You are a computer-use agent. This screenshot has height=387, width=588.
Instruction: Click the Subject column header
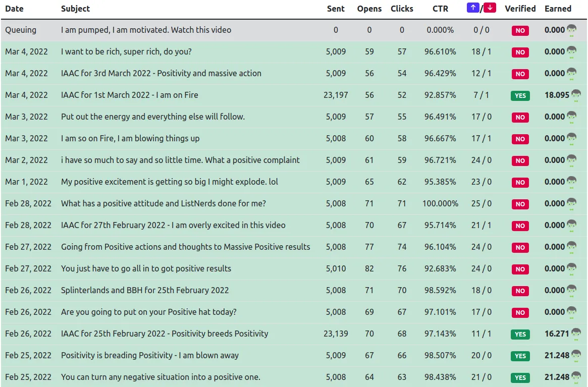(x=75, y=9)
